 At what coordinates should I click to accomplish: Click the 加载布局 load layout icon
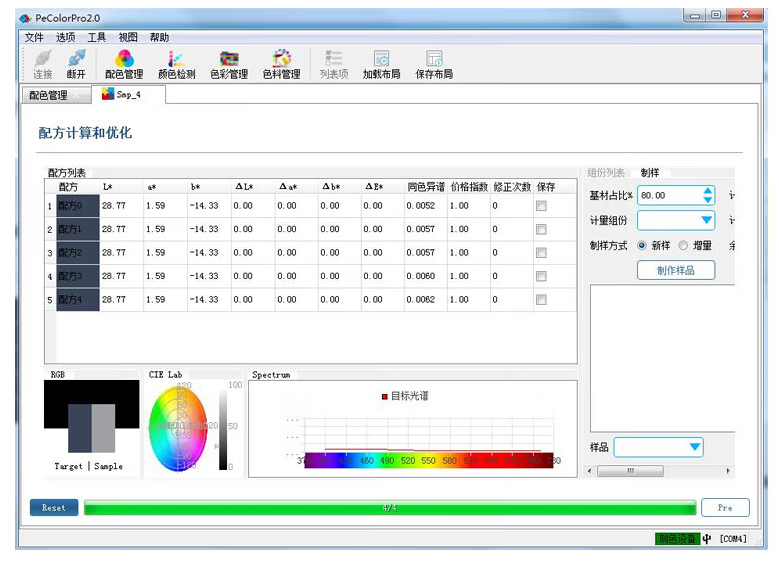point(382,64)
